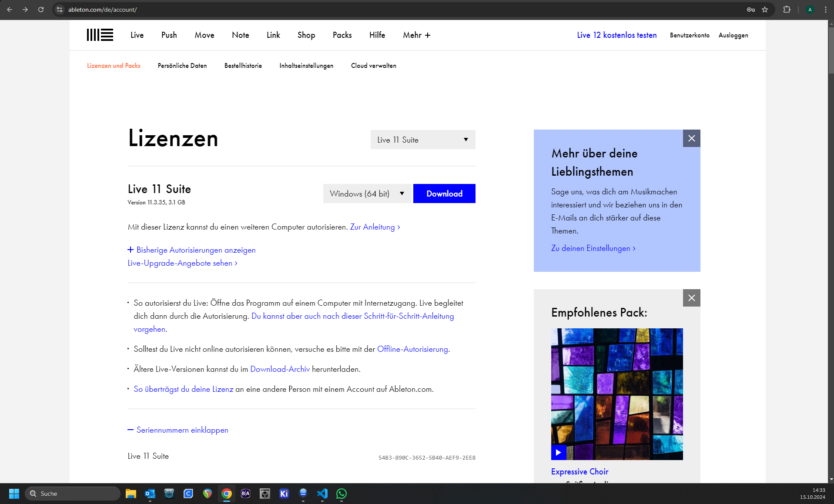
Task: Open the Push menu item
Action: pyautogui.click(x=169, y=35)
